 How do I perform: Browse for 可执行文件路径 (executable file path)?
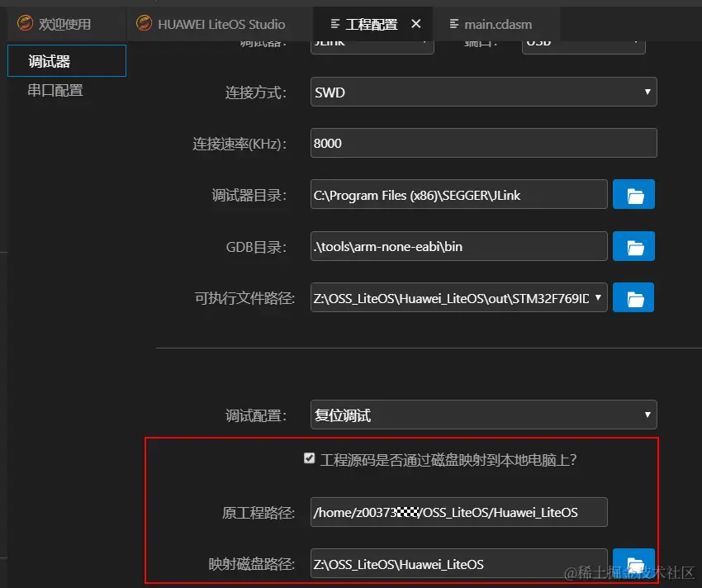633,297
